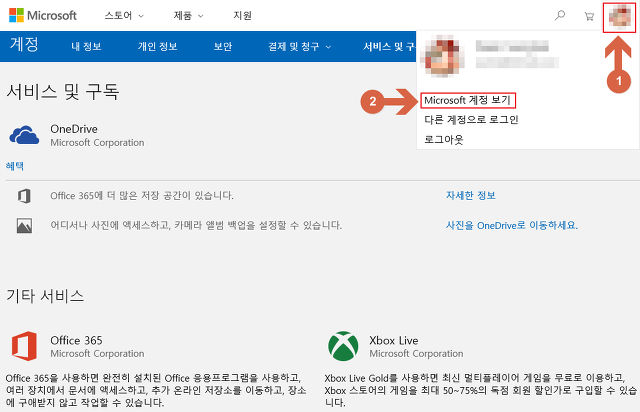Click the Xbox Live Gold description paragraph
The width and height of the screenshot is (640, 412).
pyautogui.click(x=481, y=390)
